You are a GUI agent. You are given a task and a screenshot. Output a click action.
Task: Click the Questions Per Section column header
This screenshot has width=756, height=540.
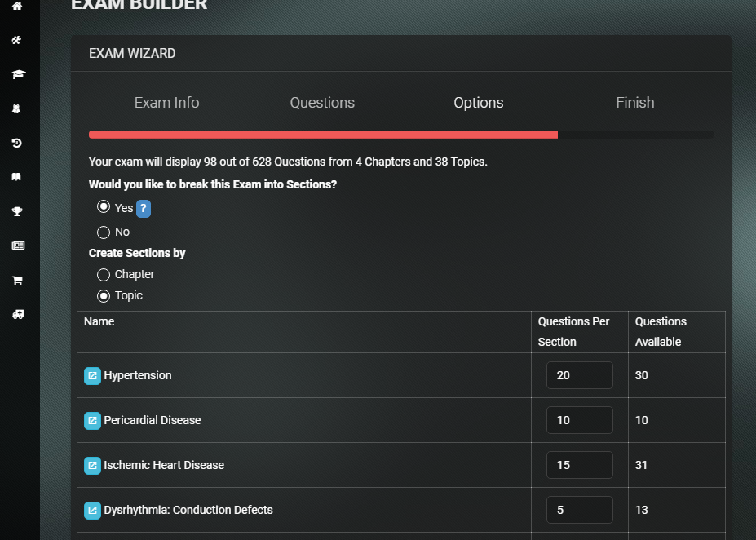(573, 332)
